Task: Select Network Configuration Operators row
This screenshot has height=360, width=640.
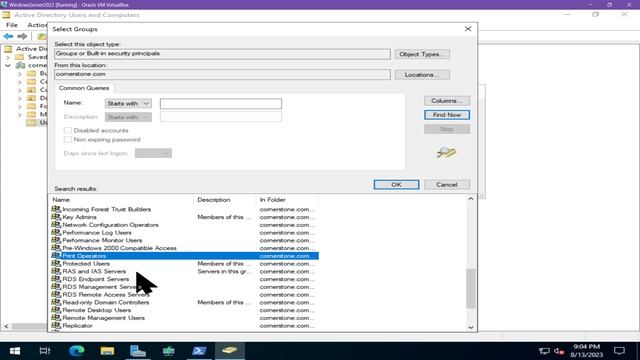Action: pyautogui.click(x=184, y=225)
